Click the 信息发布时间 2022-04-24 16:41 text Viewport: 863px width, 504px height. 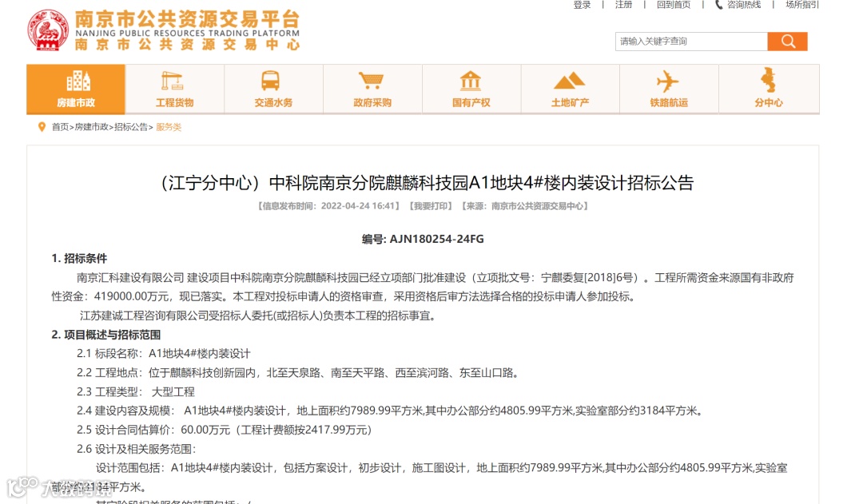tap(328, 206)
